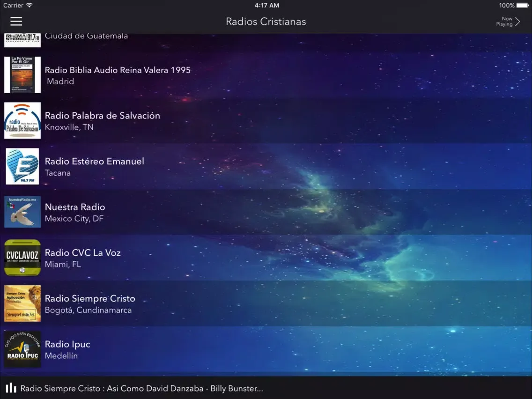Tap the battery indicator icon
Image resolution: width=532 pixels, height=399 pixels.
[x=523, y=6]
